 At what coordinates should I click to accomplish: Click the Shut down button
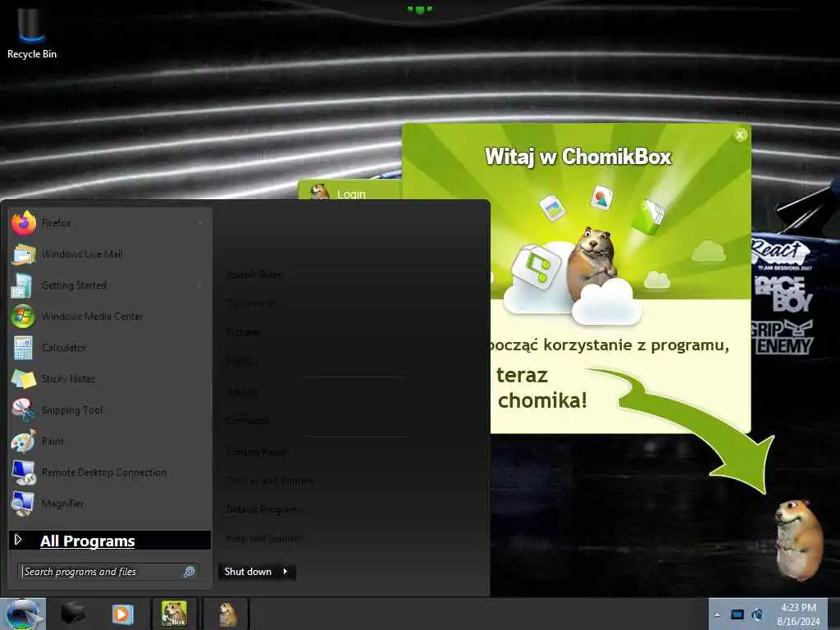point(248,572)
